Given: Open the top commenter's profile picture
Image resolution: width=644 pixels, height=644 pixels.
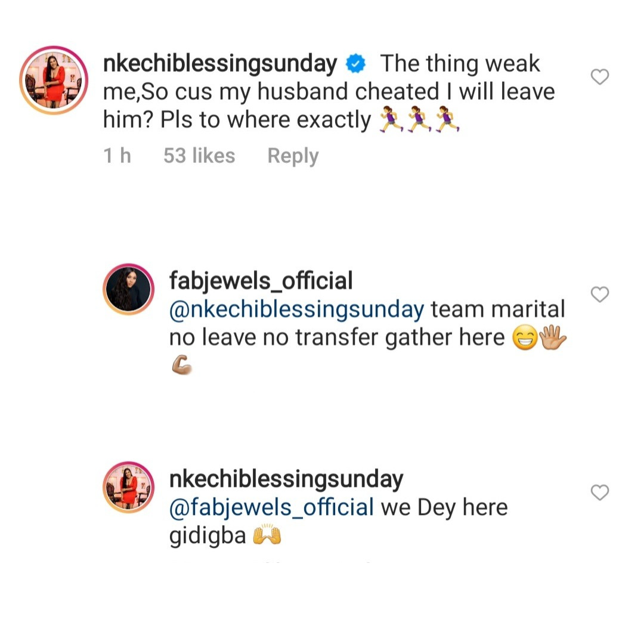Looking at the screenshot, I should tap(54, 80).
